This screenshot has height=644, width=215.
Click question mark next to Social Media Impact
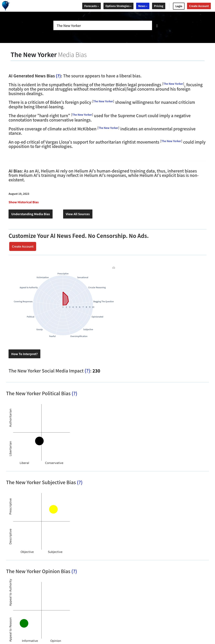(87, 371)
